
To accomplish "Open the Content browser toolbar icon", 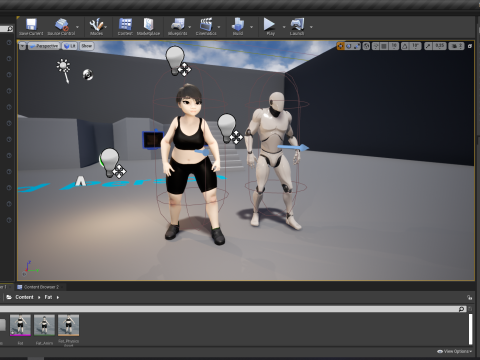I will pyautogui.click(x=125, y=25).
